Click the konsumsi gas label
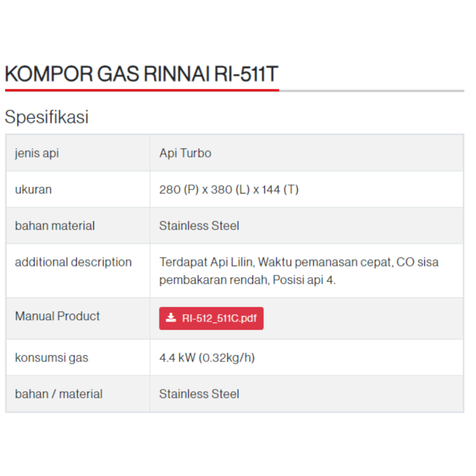Image resolution: width=476 pixels, height=476 pixels. (x=52, y=357)
